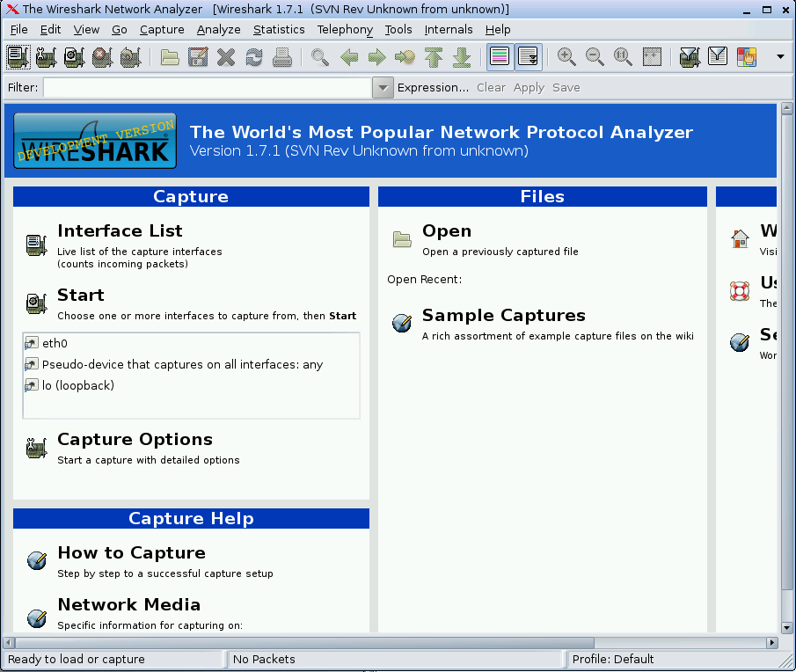Click the Save filter button
Screen dimensions: 796x672
[x=566, y=88]
